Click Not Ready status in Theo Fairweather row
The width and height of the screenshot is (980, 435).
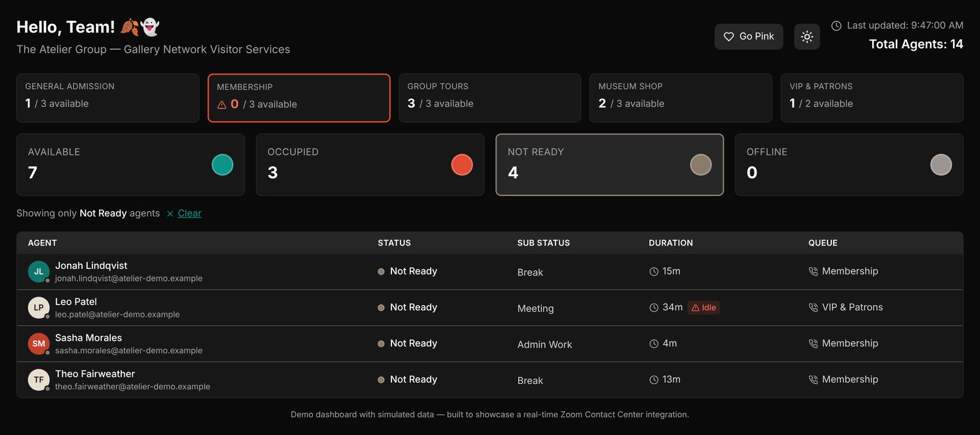(407, 380)
